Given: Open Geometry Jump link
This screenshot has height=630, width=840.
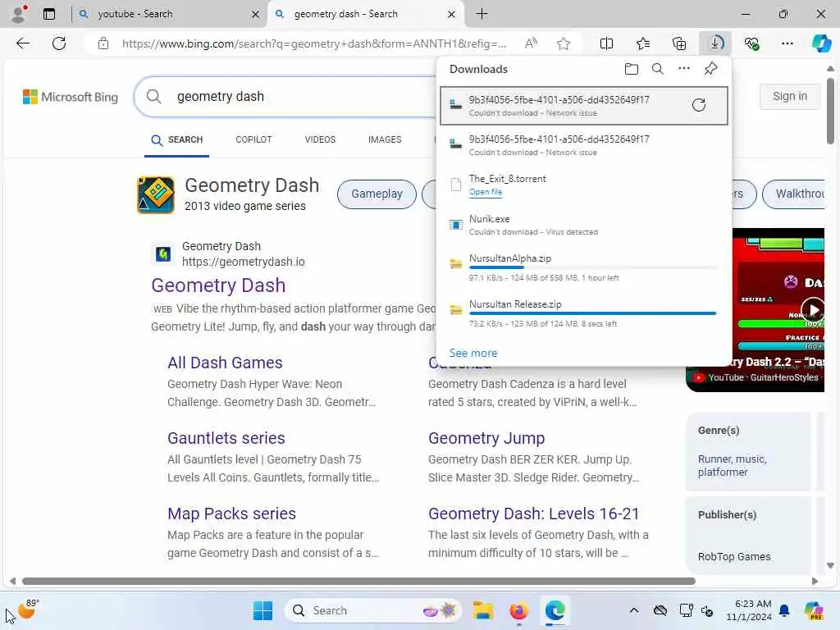Looking at the screenshot, I should point(486,438).
